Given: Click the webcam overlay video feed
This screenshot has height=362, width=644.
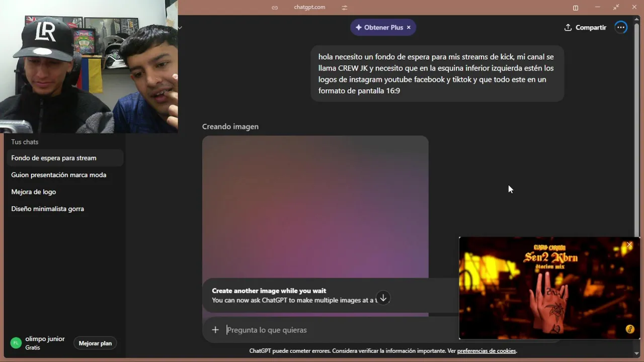Looking at the screenshot, I should (89, 66).
